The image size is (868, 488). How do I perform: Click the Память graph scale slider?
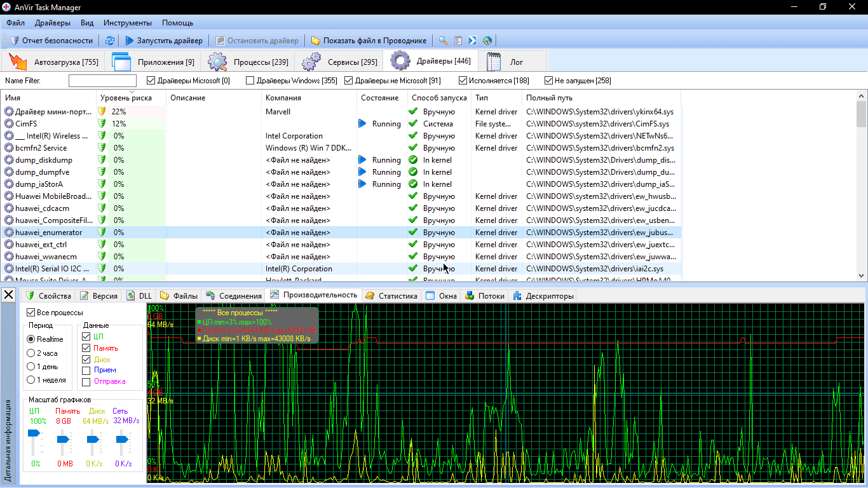(x=64, y=439)
